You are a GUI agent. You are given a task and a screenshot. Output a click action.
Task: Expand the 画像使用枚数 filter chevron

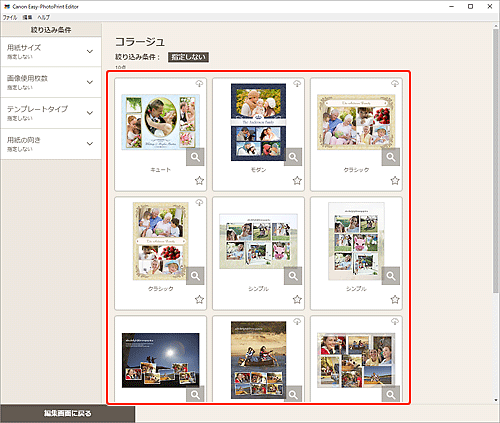coord(90,82)
